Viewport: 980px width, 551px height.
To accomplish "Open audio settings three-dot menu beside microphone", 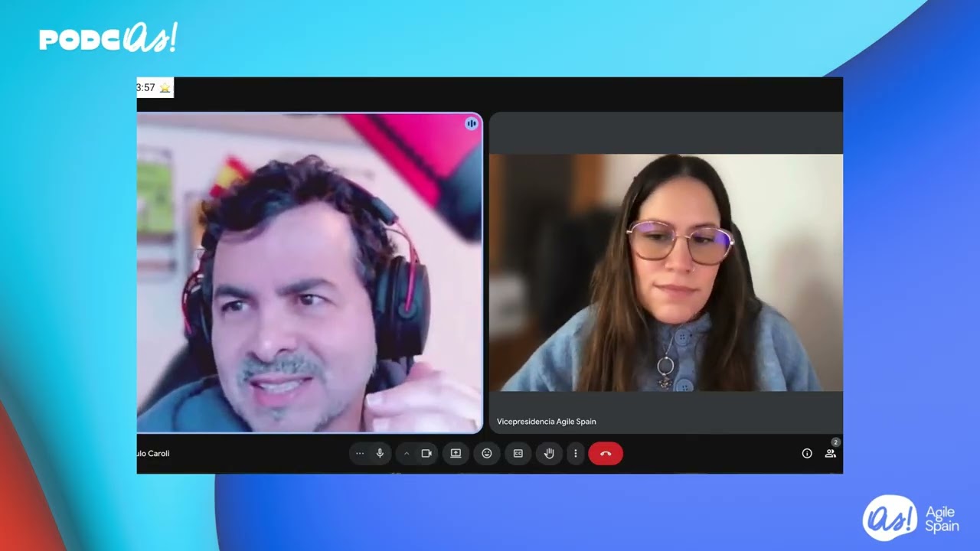I will click(360, 454).
